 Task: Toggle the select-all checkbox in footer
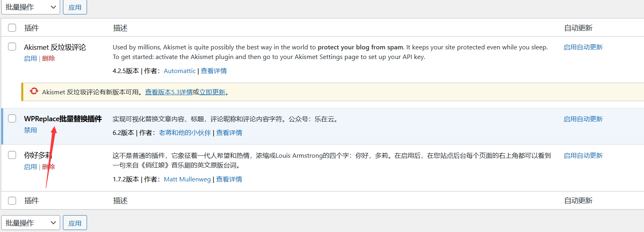[x=12, y=200]
